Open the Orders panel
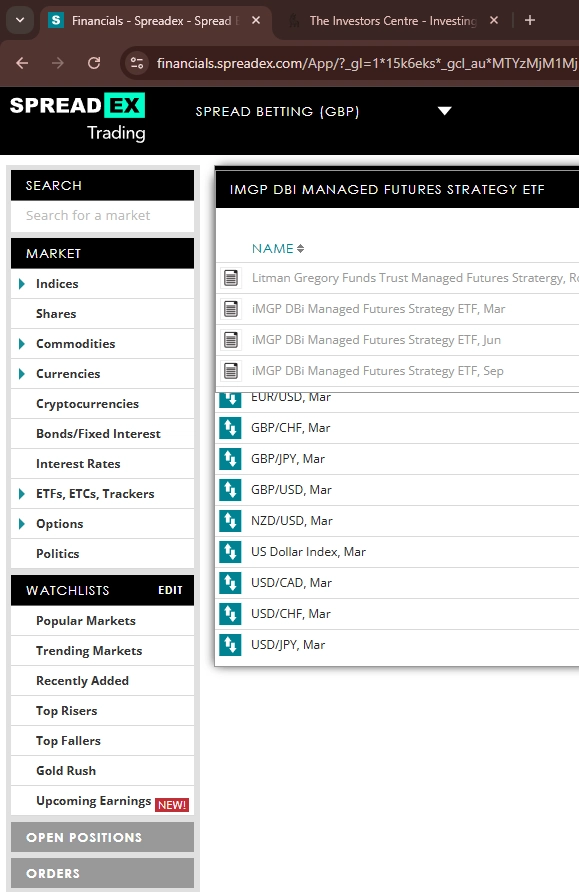Screen dimensions: 579x892 click(x=102, y=873)
